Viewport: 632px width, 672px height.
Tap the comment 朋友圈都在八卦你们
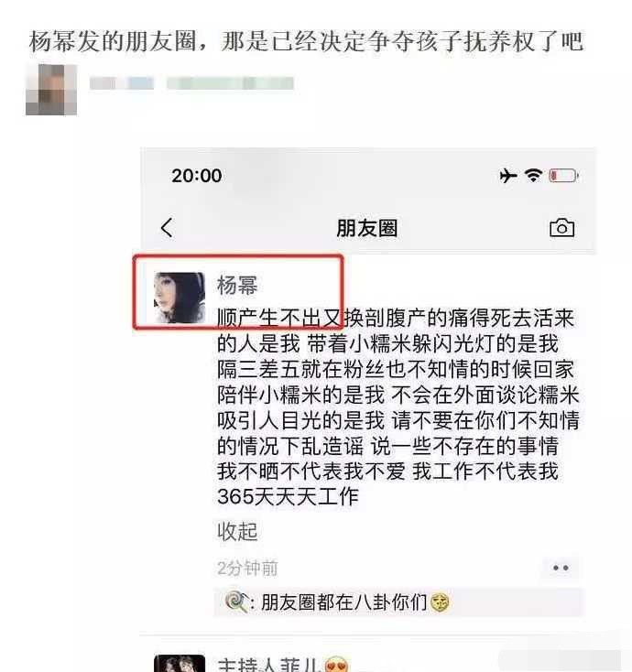pos(343,602)
